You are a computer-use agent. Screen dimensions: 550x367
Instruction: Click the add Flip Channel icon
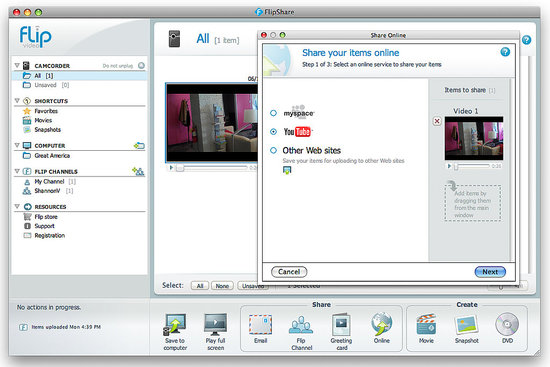[x=138, y=171]
